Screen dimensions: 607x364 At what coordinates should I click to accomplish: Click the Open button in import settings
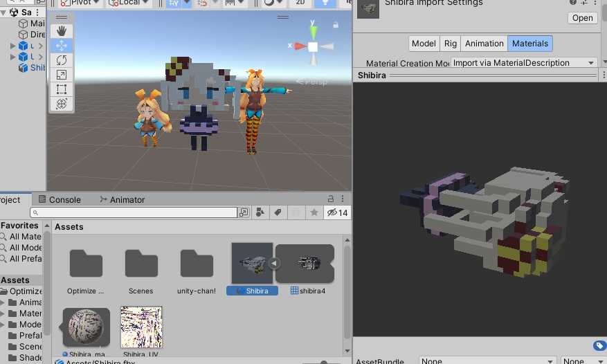point(582,18)
